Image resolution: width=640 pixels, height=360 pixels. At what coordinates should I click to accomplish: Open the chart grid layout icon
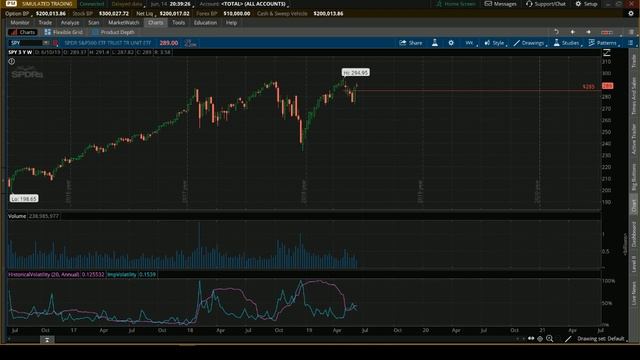(607, 32)
